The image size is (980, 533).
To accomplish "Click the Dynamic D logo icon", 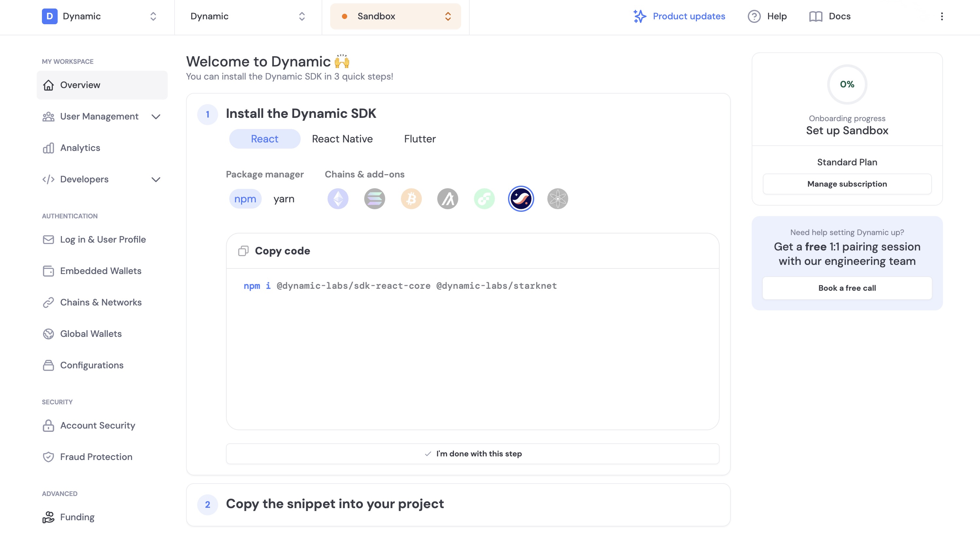I will [x=49, y=16].
